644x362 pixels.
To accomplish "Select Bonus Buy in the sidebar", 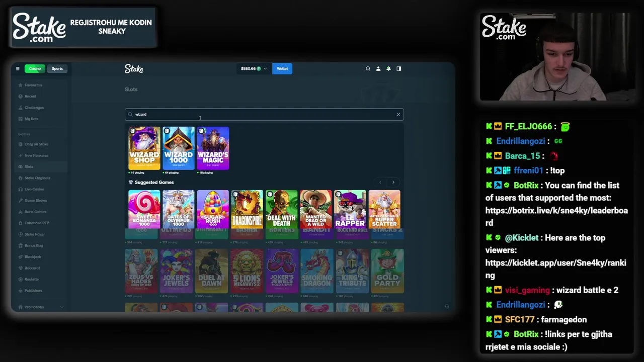I will [x=34, y=245].
